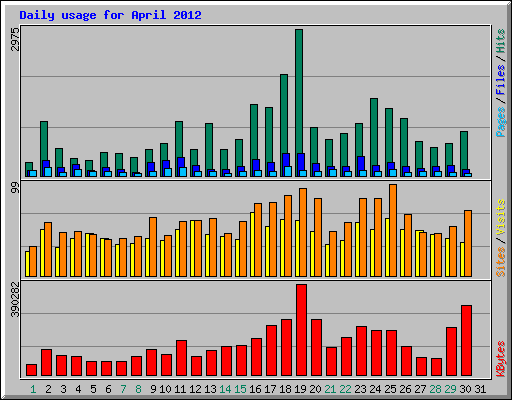Click the red KBytes bar for day 30
Viewport: 512px width, 400px height.
[466, 341]
